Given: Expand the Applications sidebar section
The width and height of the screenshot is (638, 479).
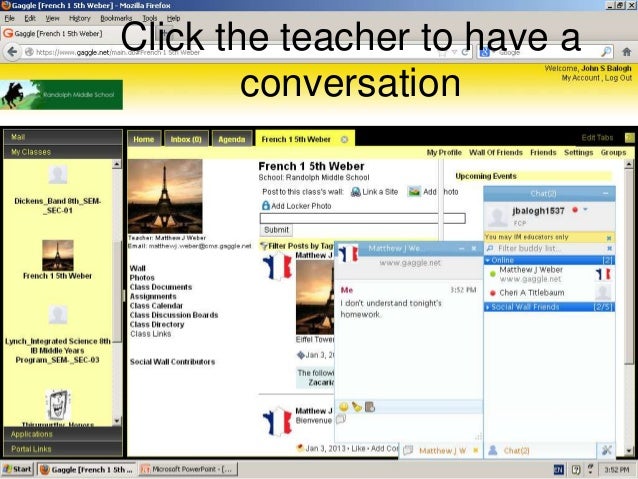Looking at the screenshot, I should [63, 434].
